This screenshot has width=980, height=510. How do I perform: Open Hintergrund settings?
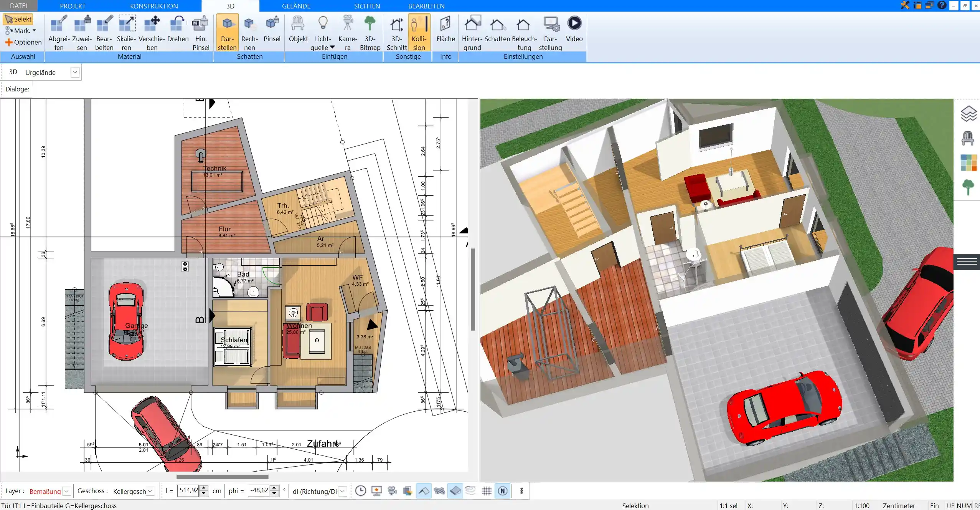(x=472, y=33)
